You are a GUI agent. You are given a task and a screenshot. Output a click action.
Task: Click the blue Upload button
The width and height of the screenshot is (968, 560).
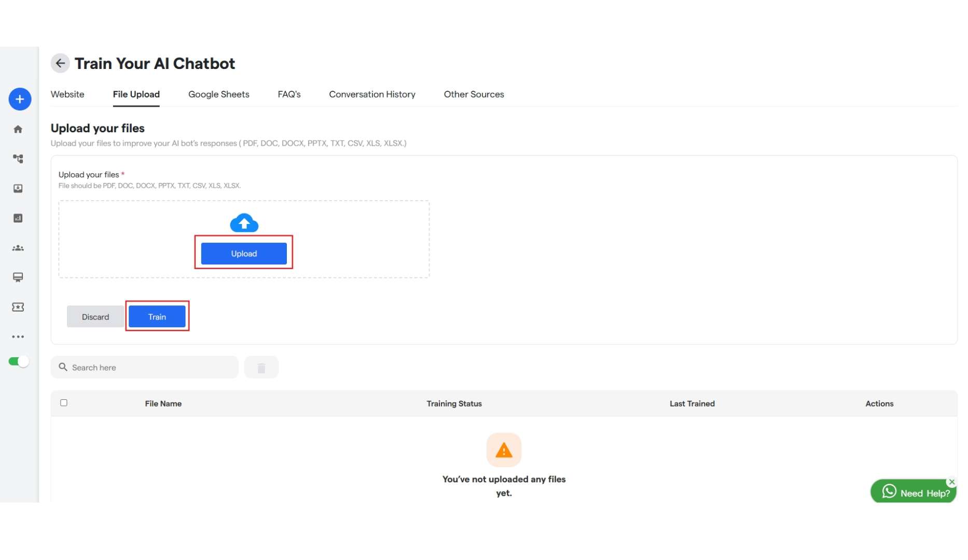pos(244,254)
